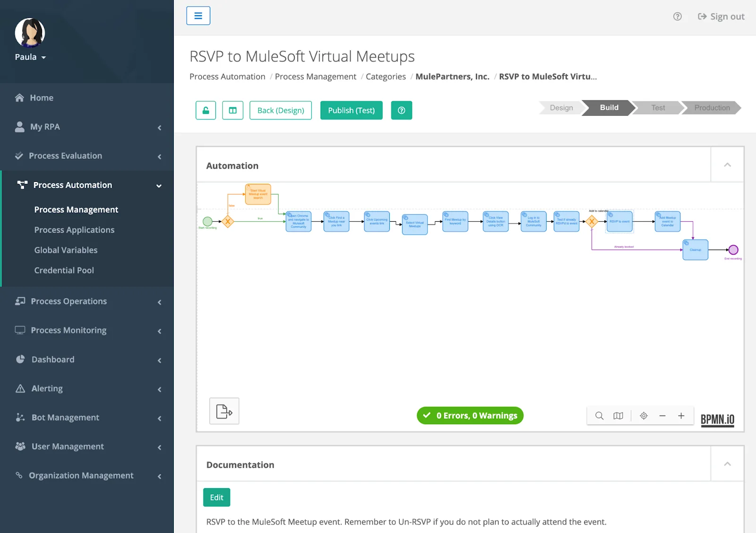Click the Publish (Test) button

(352, 110)
